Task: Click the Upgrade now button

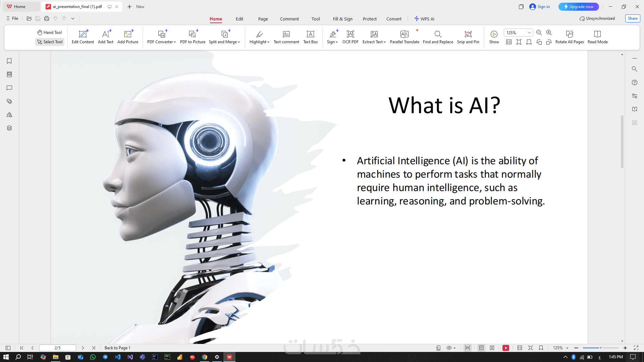Action: coord(579,7)
